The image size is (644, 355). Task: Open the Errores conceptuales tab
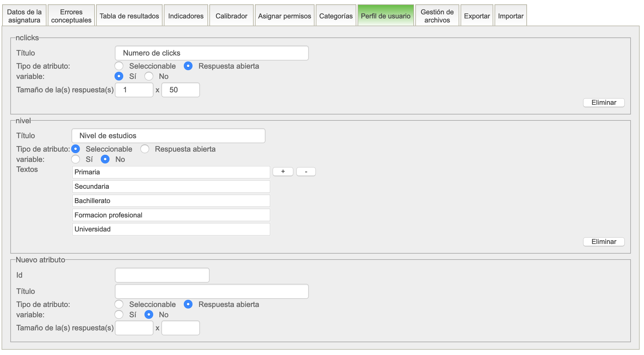click(71, 16)
